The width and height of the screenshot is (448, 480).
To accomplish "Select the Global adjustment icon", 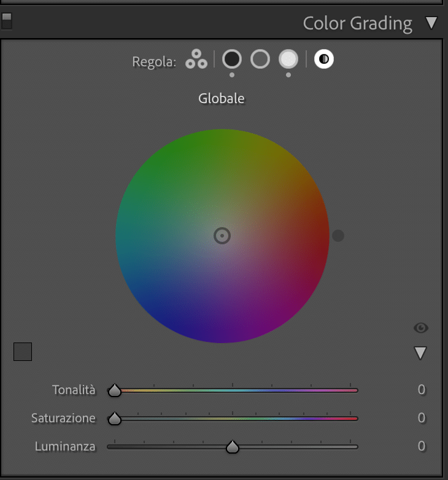I will click(324, 59).
